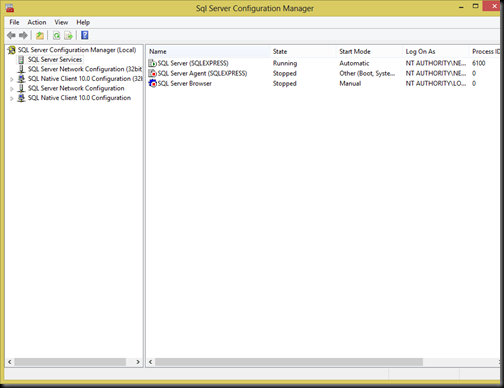Click the Running state cell
Screen dimensions: 504x388
pyautogui.click(x=285, y=63)
